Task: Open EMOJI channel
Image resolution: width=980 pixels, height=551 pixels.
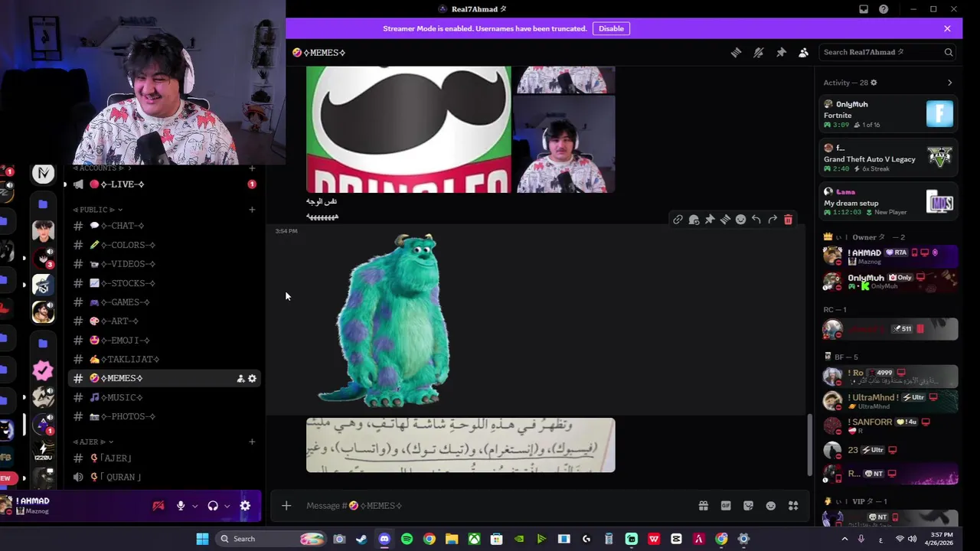Action: (x=165, y=341)
